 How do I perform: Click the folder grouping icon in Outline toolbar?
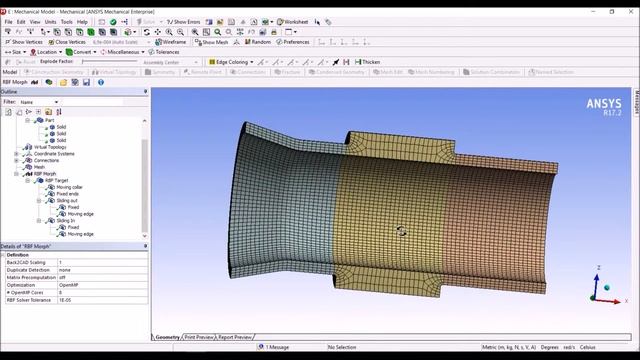tap(49, 112)
